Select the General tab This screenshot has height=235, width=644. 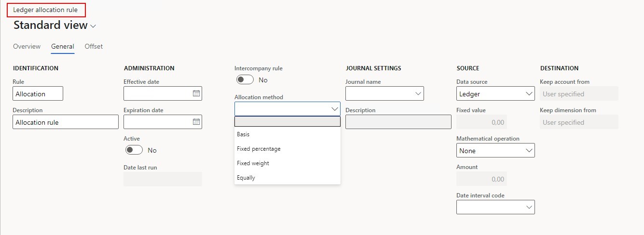coord(63,47)
